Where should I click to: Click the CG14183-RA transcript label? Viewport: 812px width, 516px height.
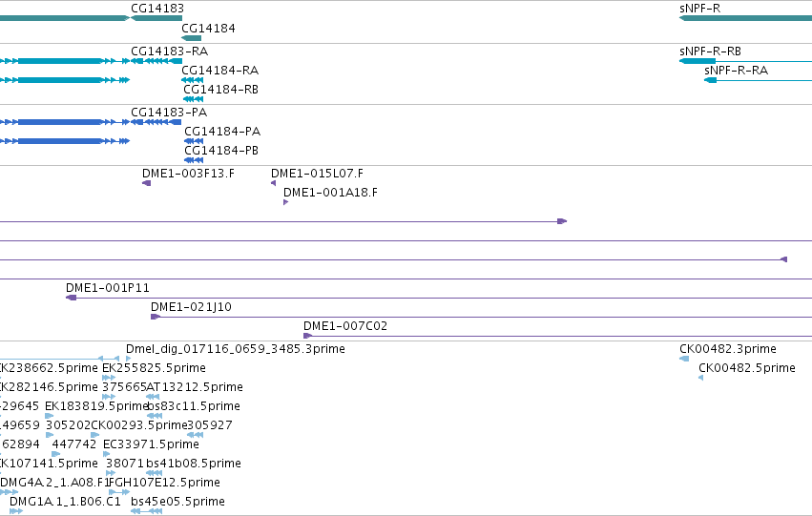[x=169, y=52]
